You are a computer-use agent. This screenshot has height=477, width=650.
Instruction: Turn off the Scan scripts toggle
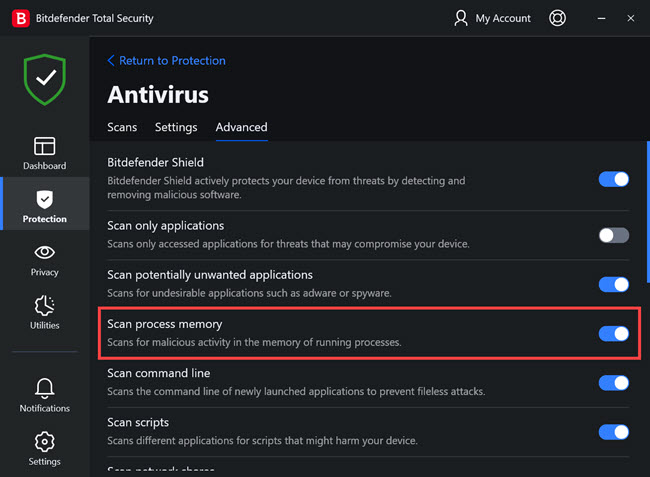click(x=614, y=432)
